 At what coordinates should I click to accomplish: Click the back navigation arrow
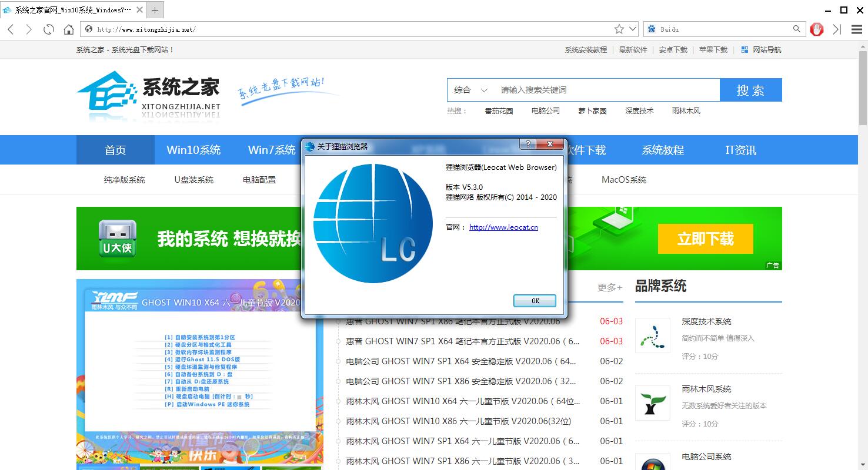[11, 29]
